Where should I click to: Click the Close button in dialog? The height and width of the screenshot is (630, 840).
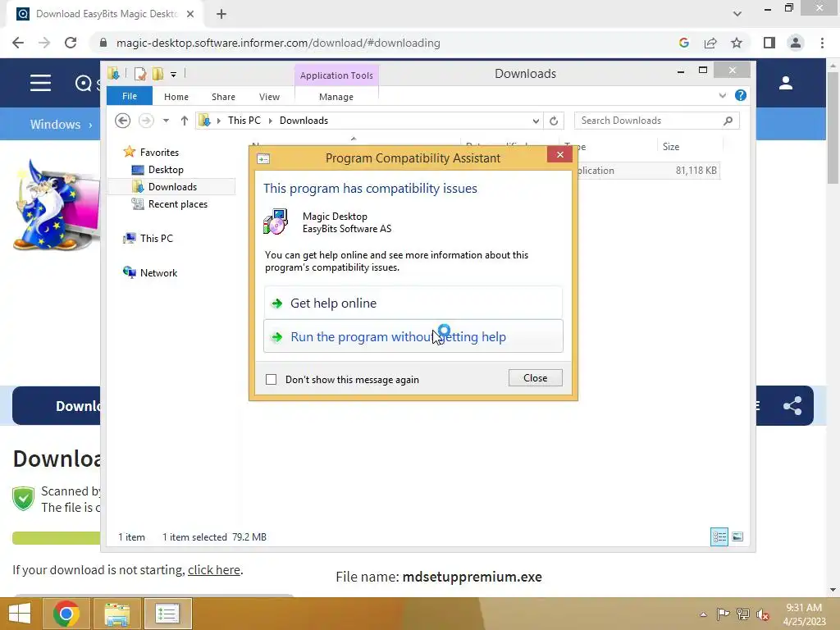click(535, 377)
